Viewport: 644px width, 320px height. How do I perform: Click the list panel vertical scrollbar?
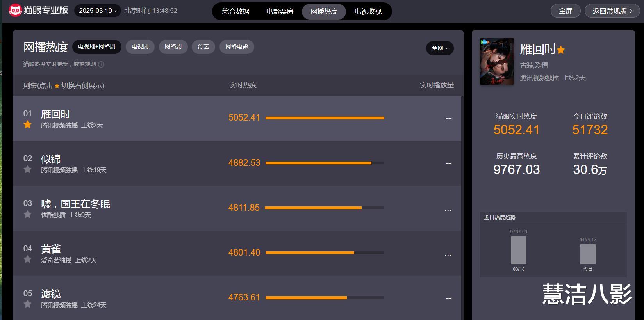tap(462, 208)
